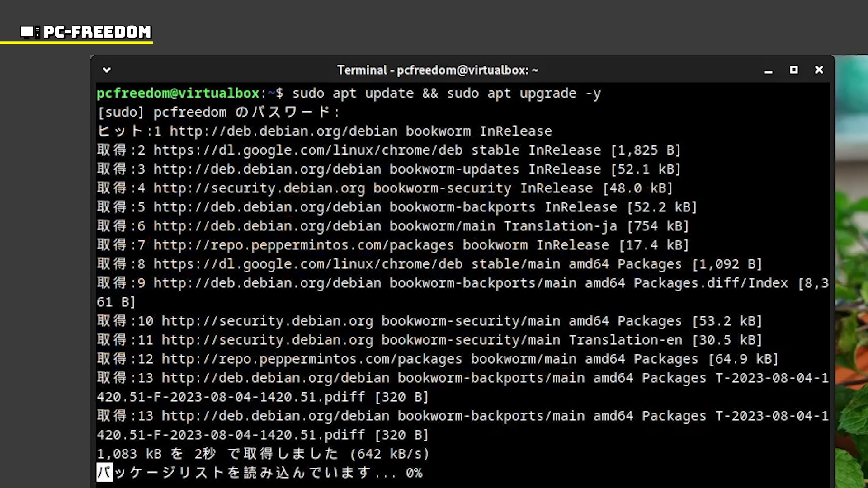The width and height of the screenshot is (868, 488).
Task: Minimize the Terminal window
Action: [768, 70]
